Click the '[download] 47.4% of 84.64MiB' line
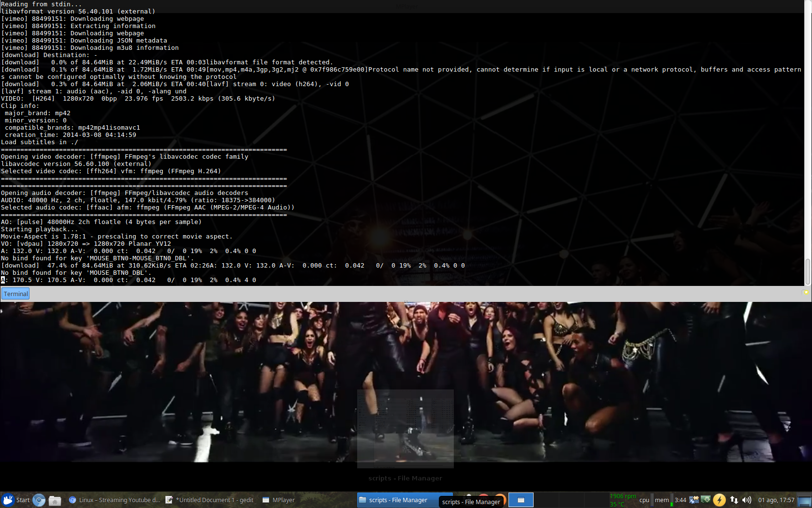 233,266
